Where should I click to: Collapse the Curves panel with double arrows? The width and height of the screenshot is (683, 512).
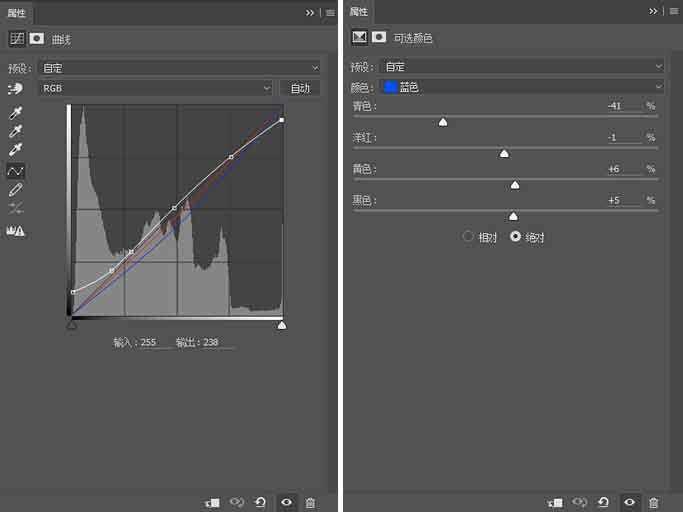[x=310, y=13]
